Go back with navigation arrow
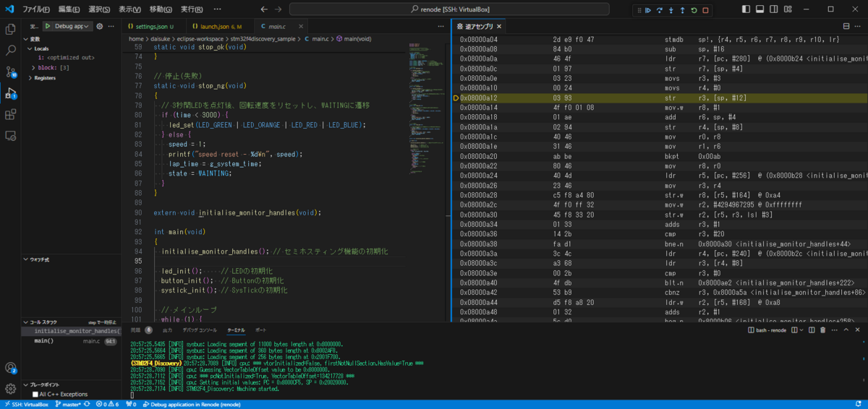The image size is (868, 409). pyautogui.click(x=264, y=9)
